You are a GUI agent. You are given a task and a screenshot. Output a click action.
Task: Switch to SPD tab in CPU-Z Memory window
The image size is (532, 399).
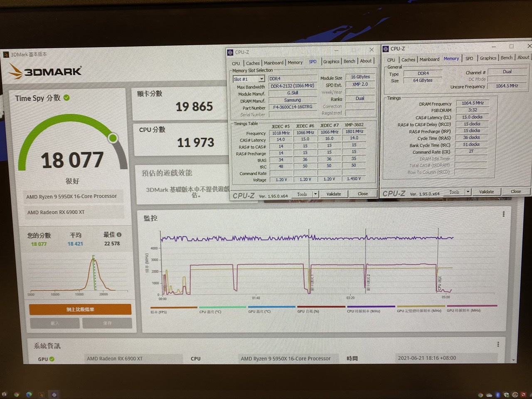click(x=469, y=58)
